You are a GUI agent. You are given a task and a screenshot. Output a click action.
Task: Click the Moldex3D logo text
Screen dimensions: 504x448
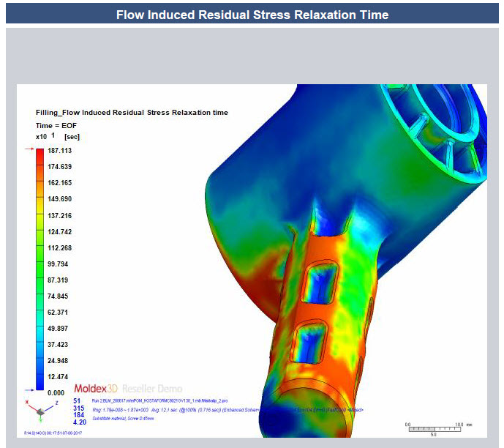[96, 388]
